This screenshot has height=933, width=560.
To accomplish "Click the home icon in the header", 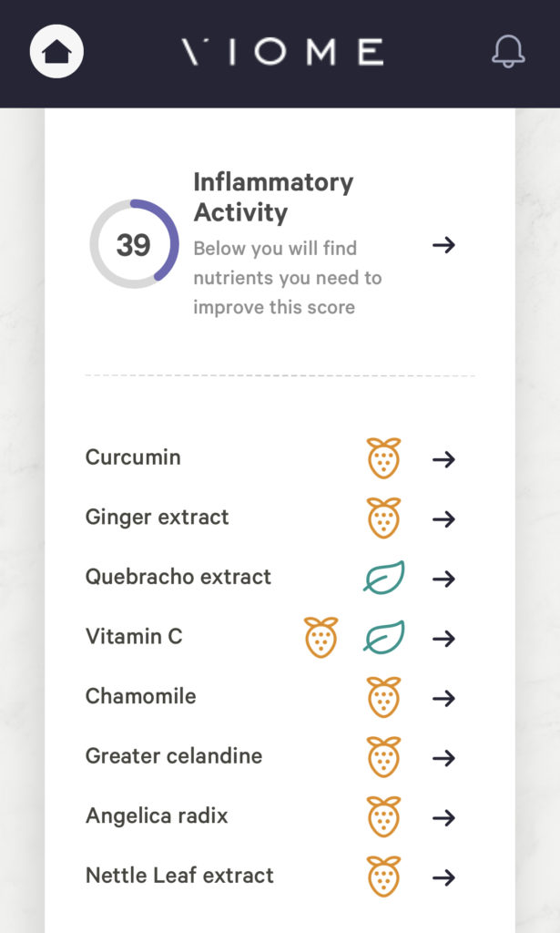I will click(x=56, y=51).
